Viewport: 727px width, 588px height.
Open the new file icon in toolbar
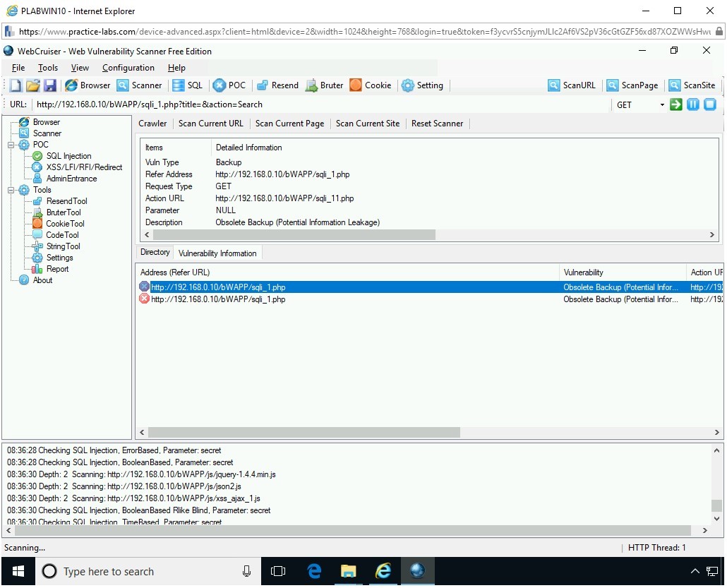(16, 85)
